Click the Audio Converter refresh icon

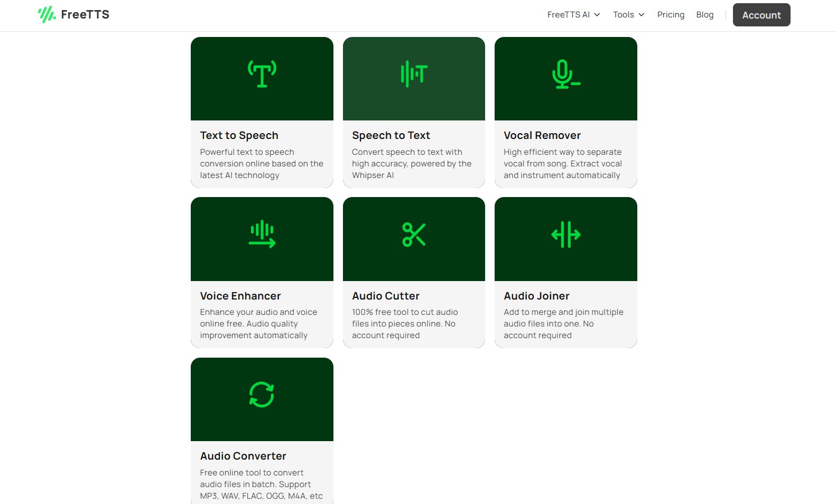[262, 395]
